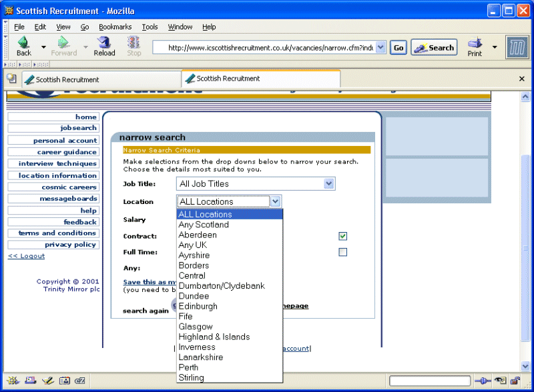Open the Tools menu

point(150,27)
